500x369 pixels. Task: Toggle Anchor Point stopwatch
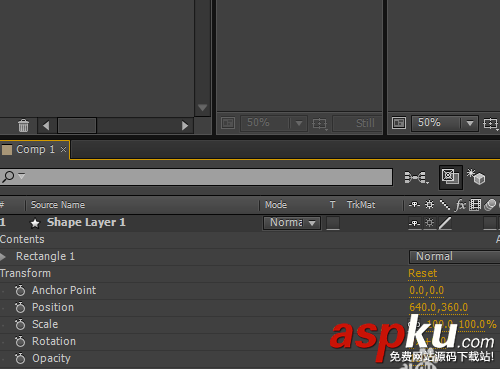coord(20,290)
